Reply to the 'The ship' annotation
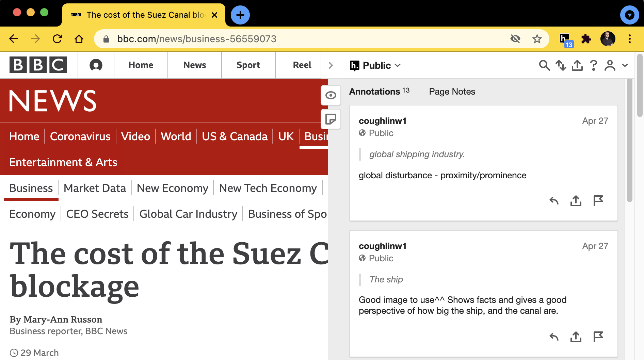This screenshot has width=644, height=360. pos(554,337)
